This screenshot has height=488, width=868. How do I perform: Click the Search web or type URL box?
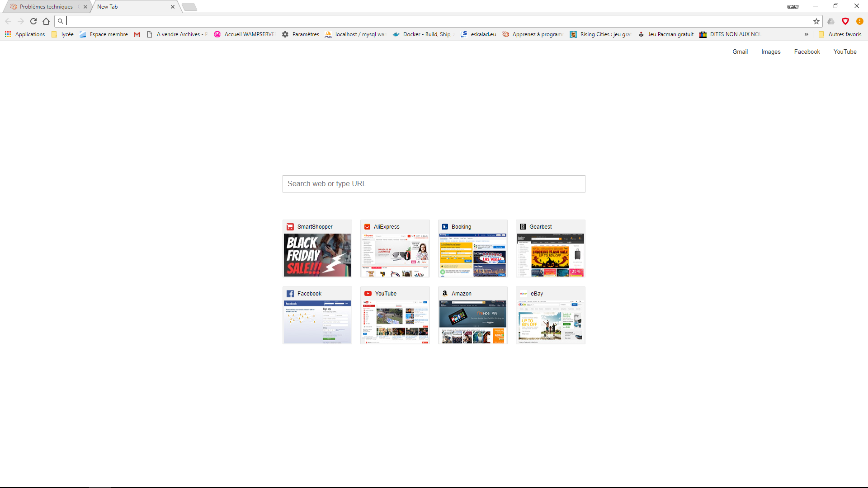pyautogui.click(x=434, y=184)
